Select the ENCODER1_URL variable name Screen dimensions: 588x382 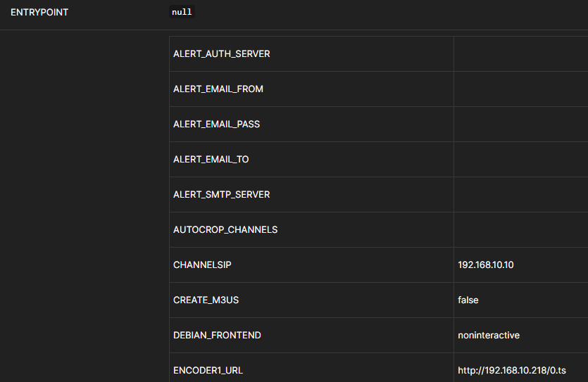click(x=208, y=371)
